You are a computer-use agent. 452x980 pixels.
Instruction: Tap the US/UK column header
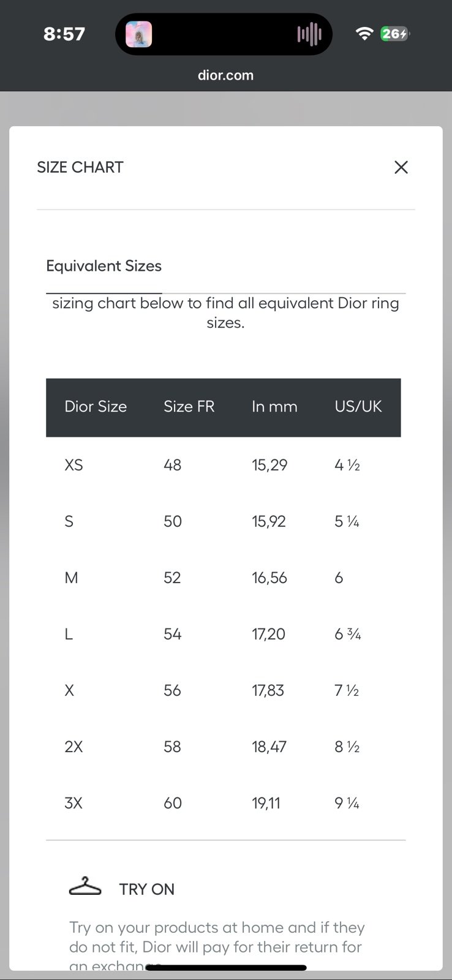(358, 407)
